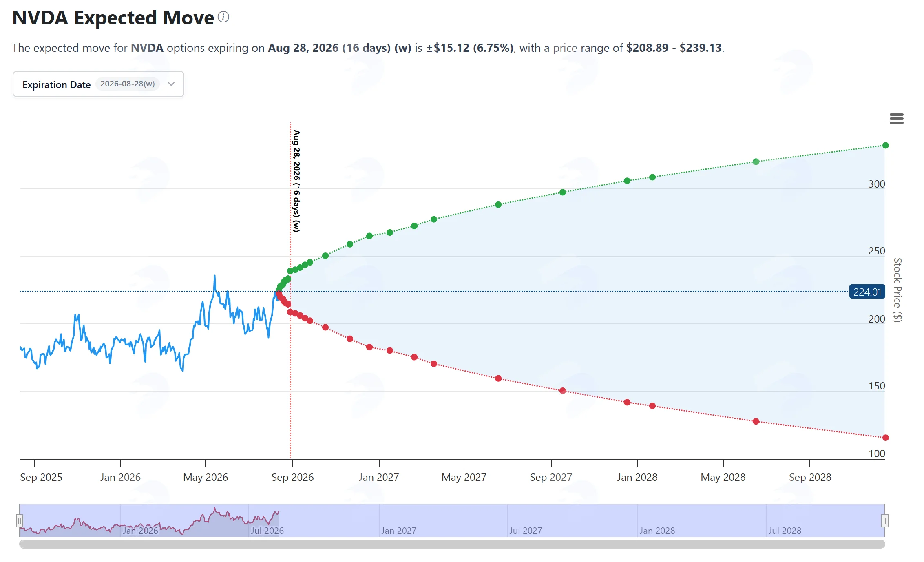Click the 150 y-axis price label

click(x=877, y=386)
